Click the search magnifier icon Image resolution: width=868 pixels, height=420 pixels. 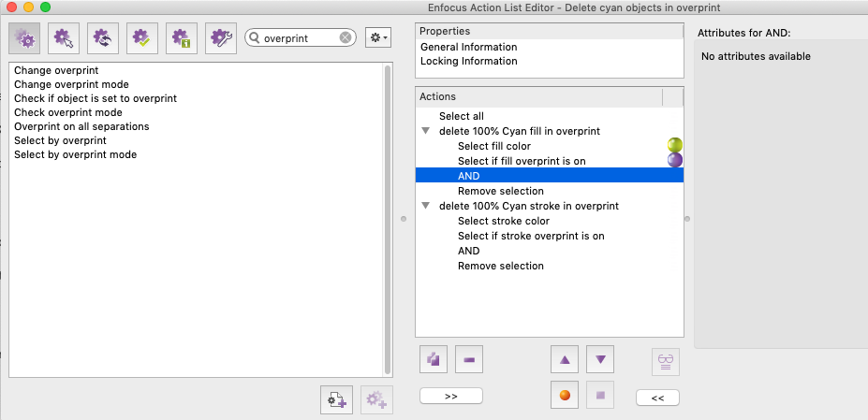pos(255,38)
